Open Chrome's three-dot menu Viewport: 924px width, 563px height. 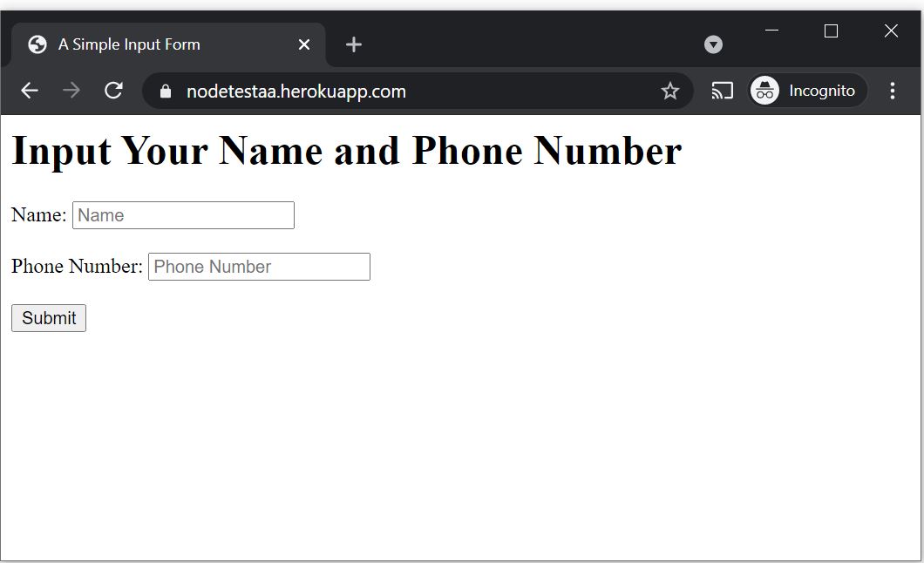[x=892, y=91]
